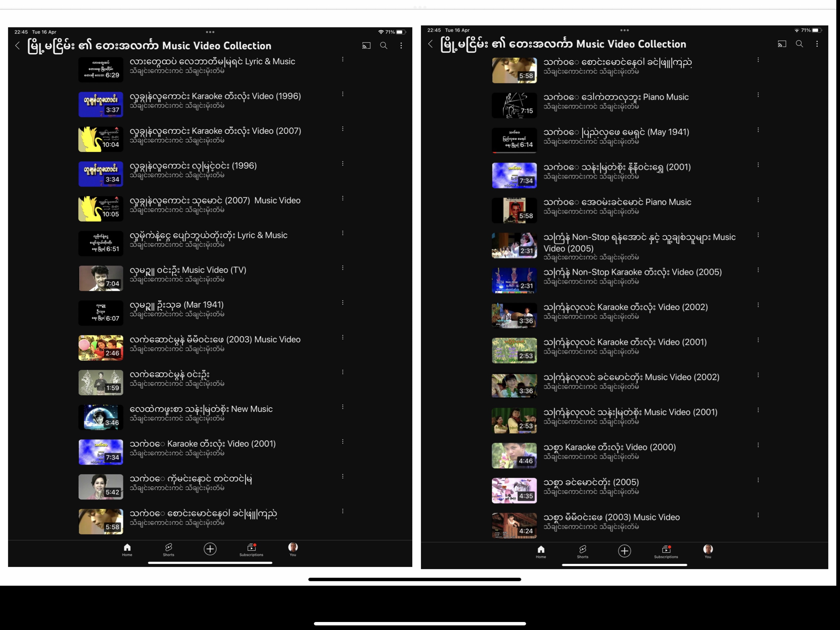Screen dimensions: 840x630
Task: Open more options header menu in right window
Action: click(817, 44)
